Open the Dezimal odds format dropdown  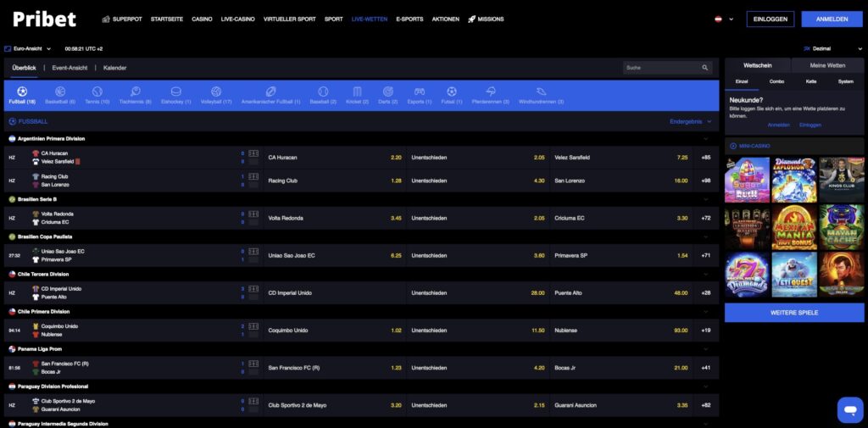832,48
